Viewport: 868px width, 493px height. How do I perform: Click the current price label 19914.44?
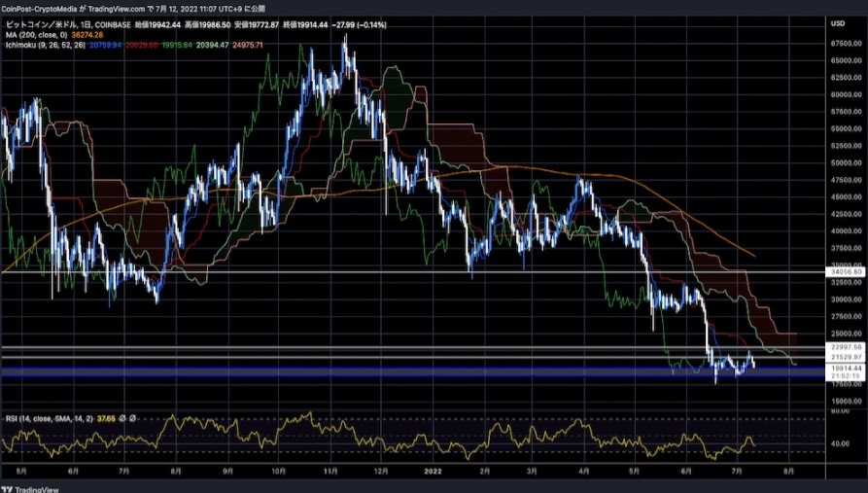point(846,368)
